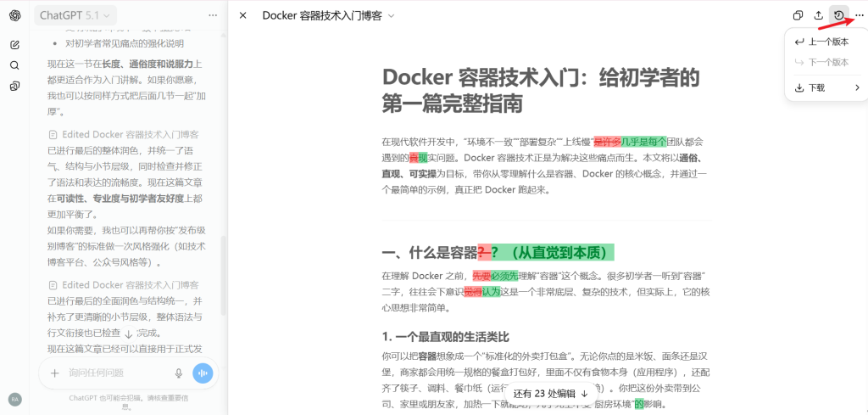Open canvas more options ellipsis
Image resolution: width=868 pixels, height=415 pixels.
[860, 15]
